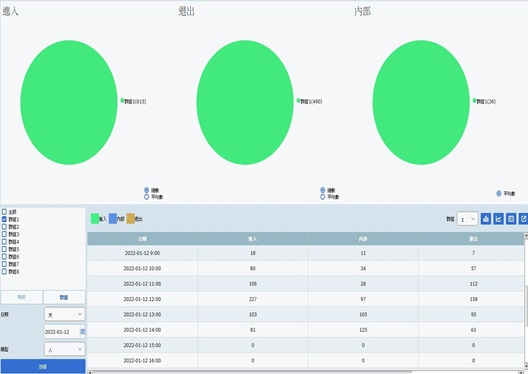Select 總數 radio for the 退出 chart
The height and width of the screenshot is (374, 528).
(323, 190)
